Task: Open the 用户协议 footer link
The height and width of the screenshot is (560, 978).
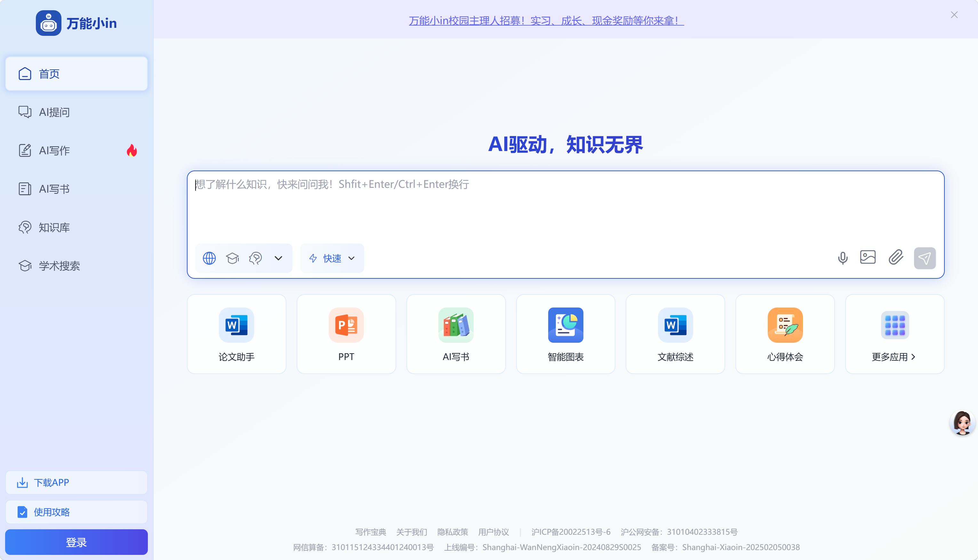Action: tap(493, 532)
